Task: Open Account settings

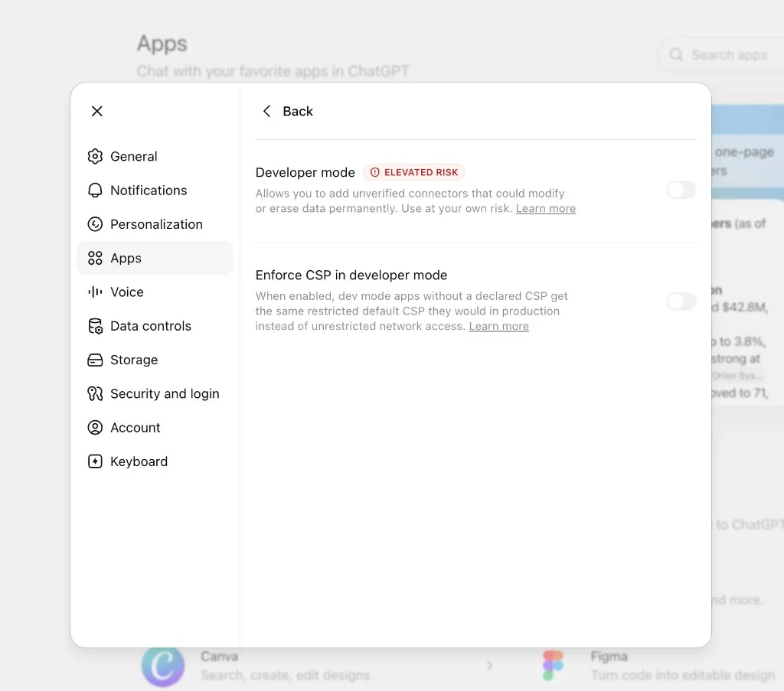Action: (155, 428)
